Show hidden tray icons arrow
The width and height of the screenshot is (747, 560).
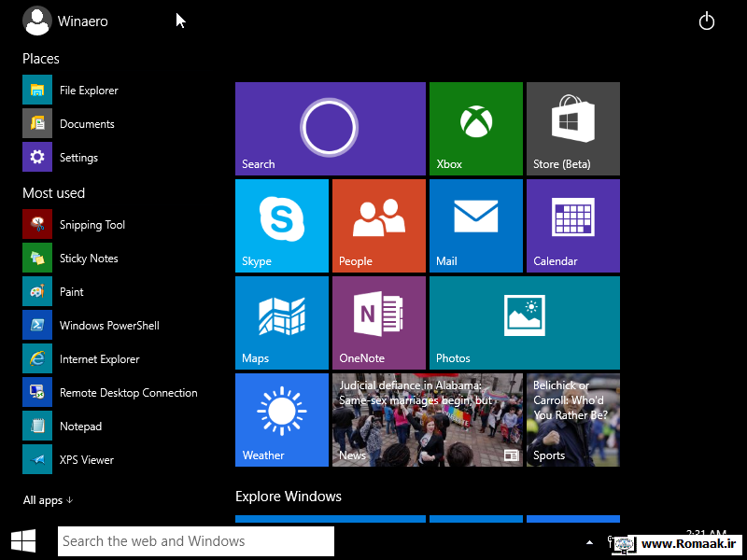[x=589, y=542]
